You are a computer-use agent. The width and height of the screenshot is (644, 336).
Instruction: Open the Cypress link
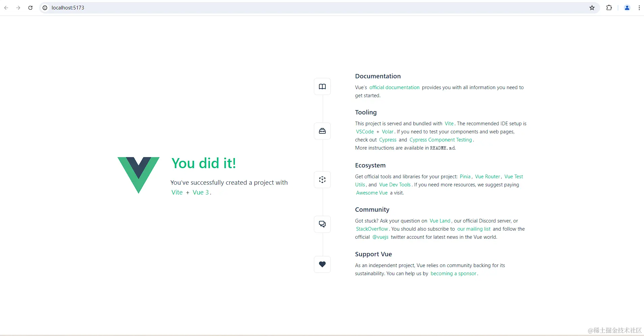click(x=387, y=140)
